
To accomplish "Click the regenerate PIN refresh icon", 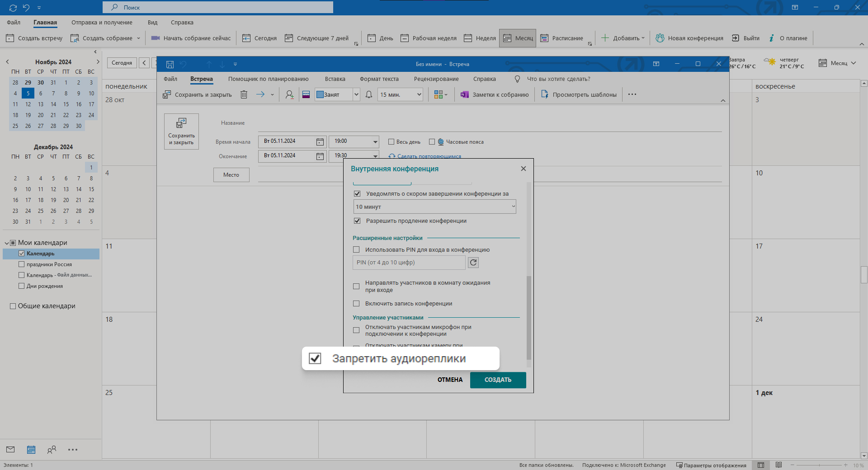I will [x=473, y=263].
